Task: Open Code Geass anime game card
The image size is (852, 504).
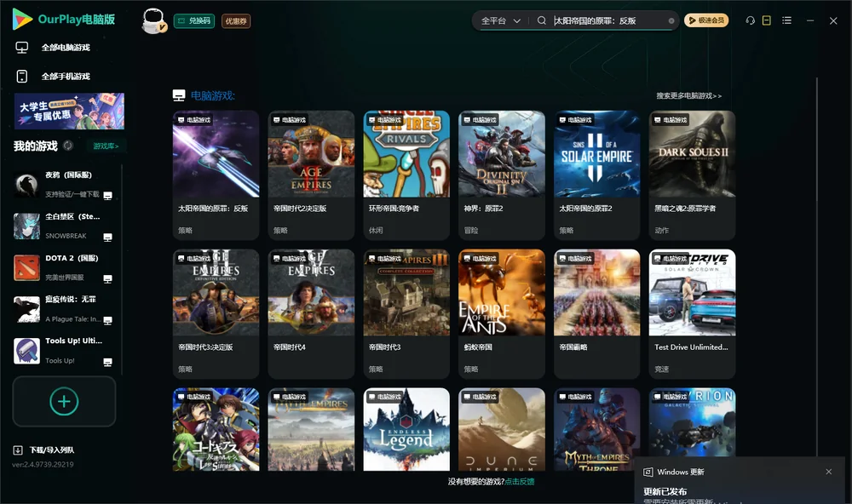Action: point(216,429)
